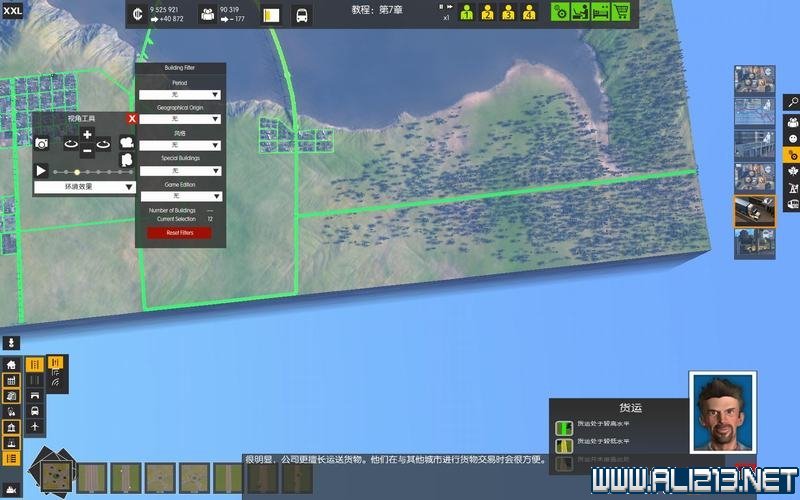Rotate view with the left rotation arrow

click(70, 144)
